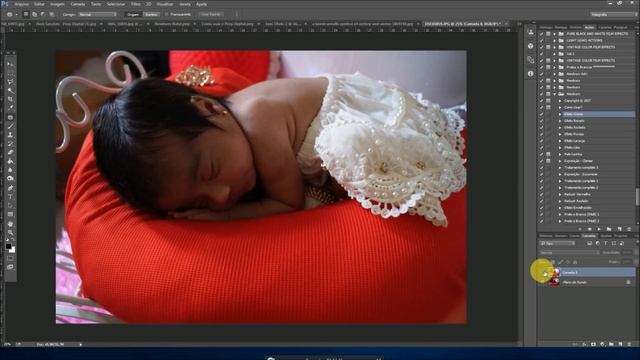
Task: Select the Efeito Lilás action
Action: [x=572, y=147]
